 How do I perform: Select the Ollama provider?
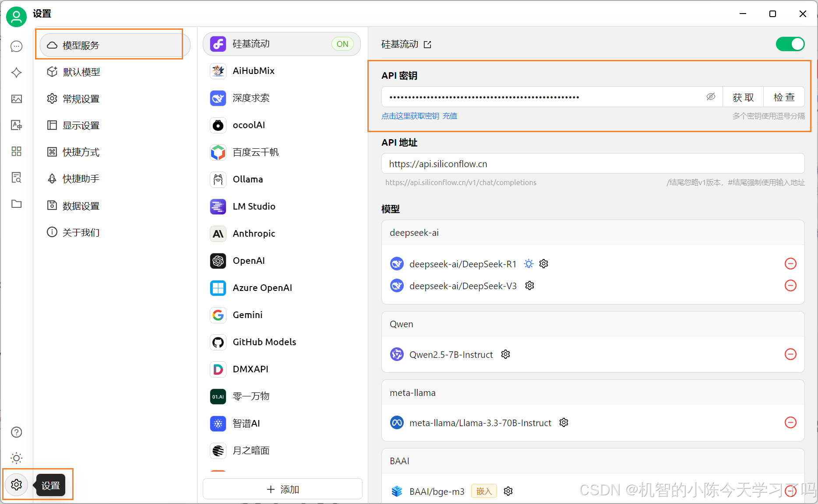coord(282,179)
